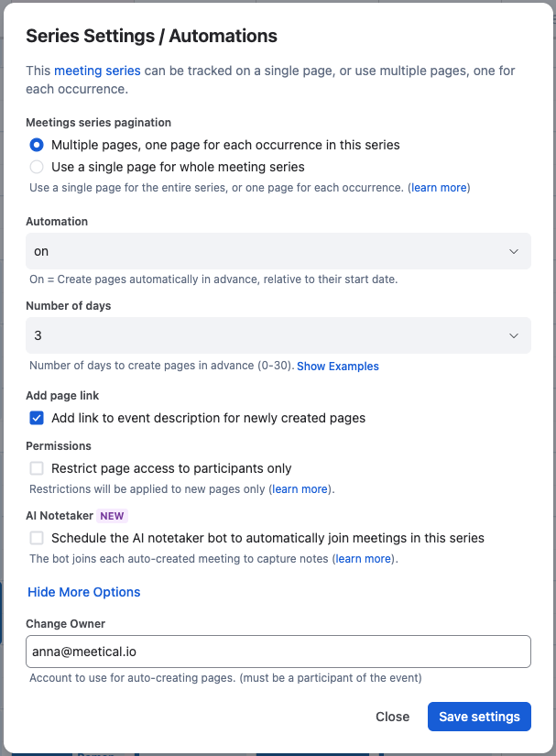Open the Number of days dropdown
556x756 pixels.
[x=278, y=335]
